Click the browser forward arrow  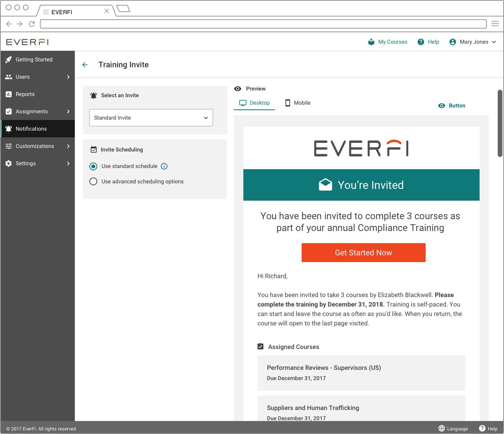click(x=20, y=24)
